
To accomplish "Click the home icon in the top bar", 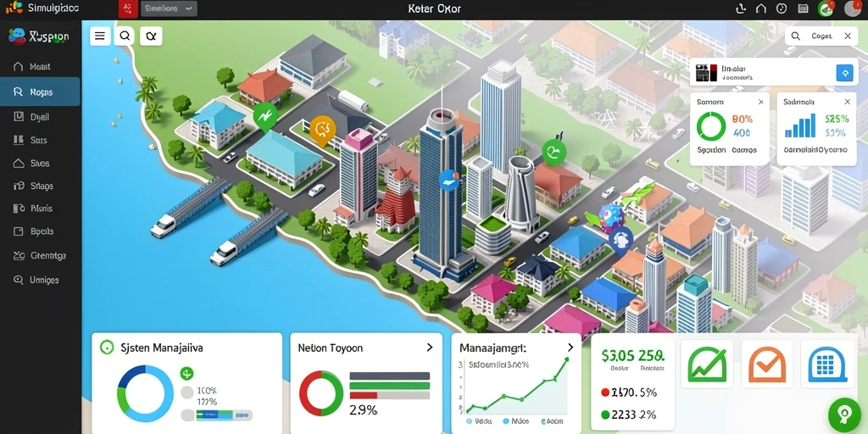I will click(761, 8).
